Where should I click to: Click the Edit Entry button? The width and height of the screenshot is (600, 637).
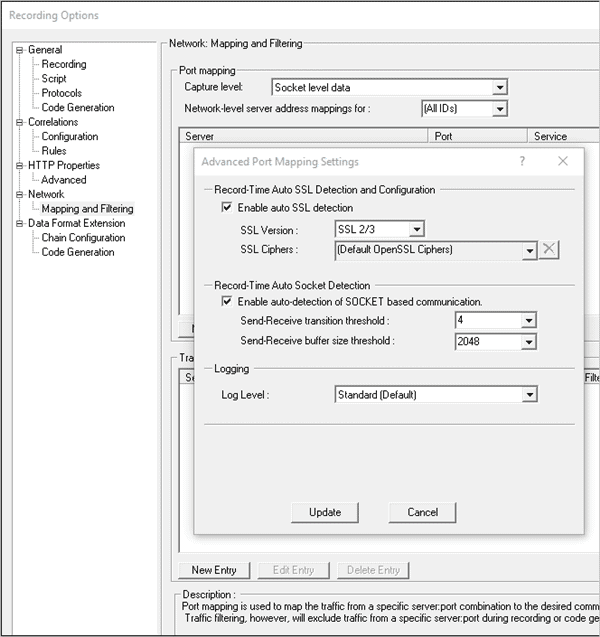pyautogui.click(x=294, y=570)
